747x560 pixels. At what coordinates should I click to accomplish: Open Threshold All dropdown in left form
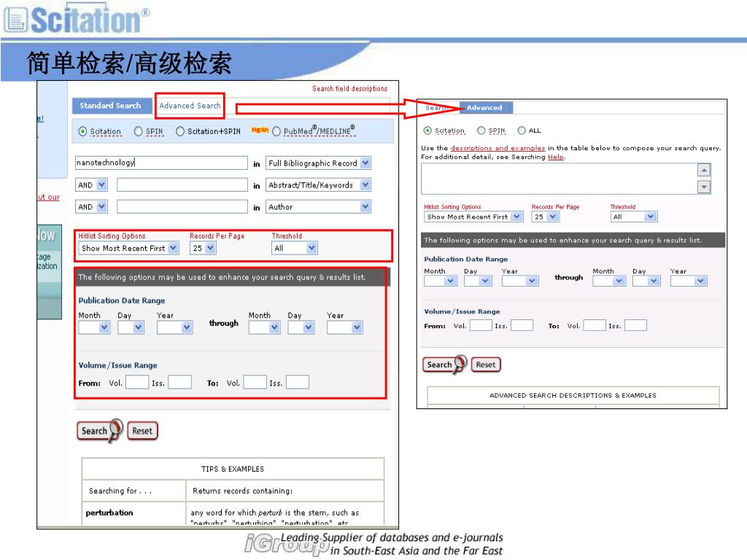click(x=295, y=248)
